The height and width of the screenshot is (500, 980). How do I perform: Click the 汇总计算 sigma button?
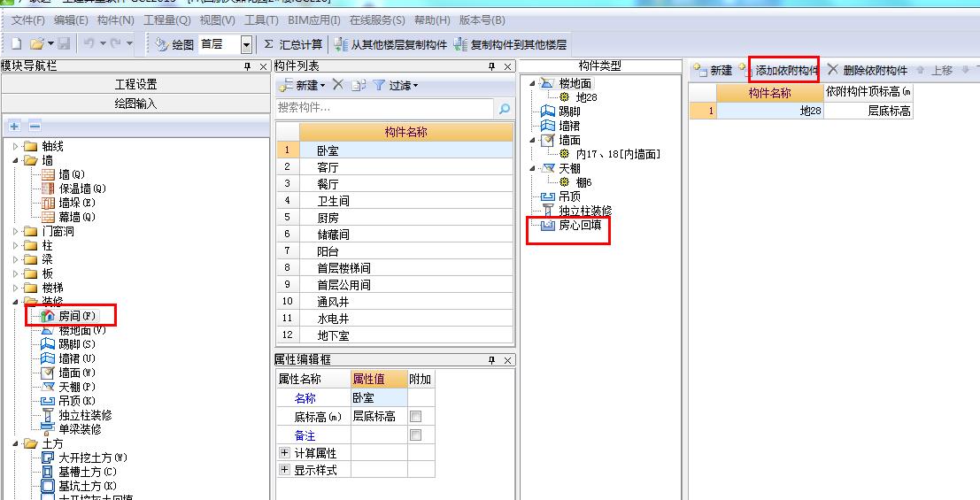tap(292, 44)
